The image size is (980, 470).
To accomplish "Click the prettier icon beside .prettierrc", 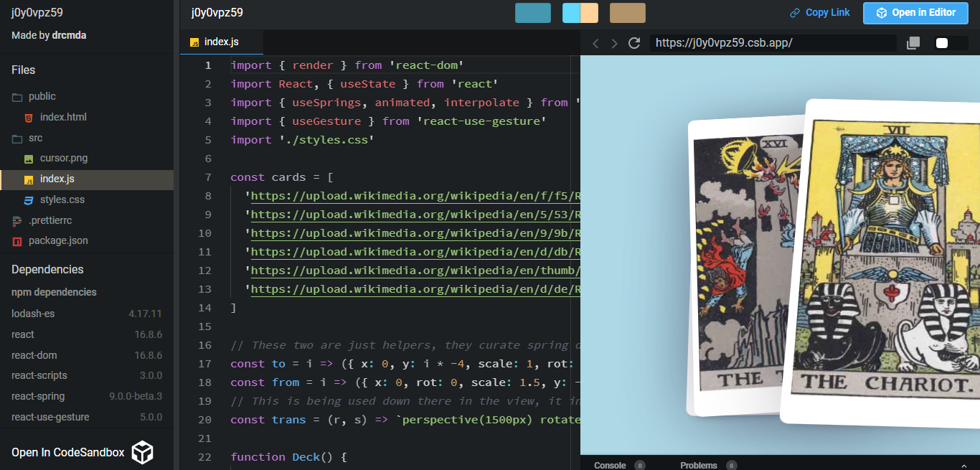I will tap(17, 220).
